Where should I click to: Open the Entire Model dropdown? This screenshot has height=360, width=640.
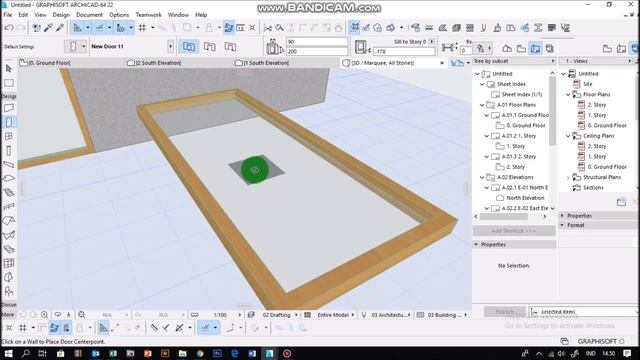click(x=353, y=315)
